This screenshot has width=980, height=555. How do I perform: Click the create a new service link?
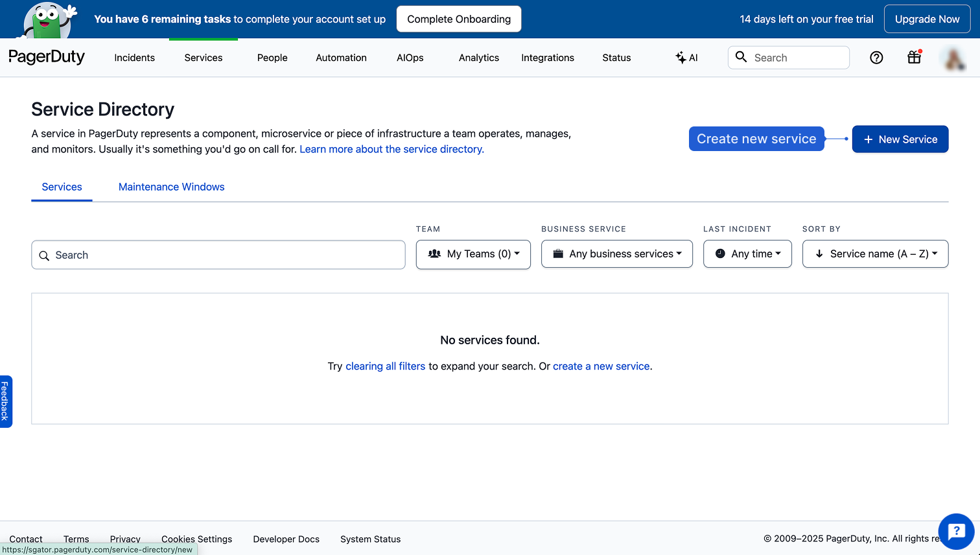click(601, 366)
